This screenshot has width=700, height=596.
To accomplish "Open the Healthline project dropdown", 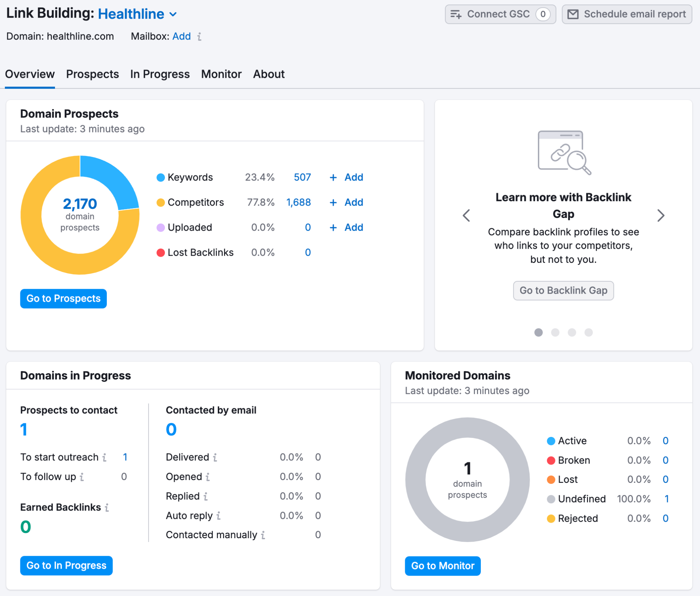I will 173,14.
